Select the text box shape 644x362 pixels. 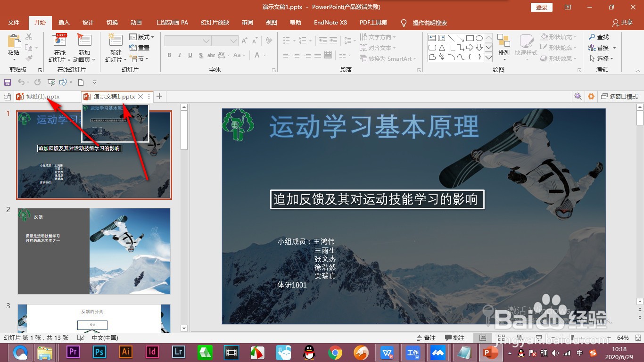pos(432,38)
